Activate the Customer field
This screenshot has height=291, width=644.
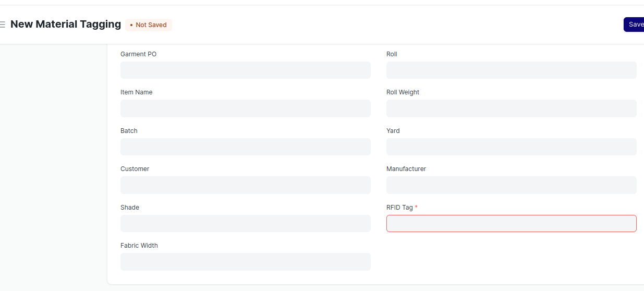[246, 185]
